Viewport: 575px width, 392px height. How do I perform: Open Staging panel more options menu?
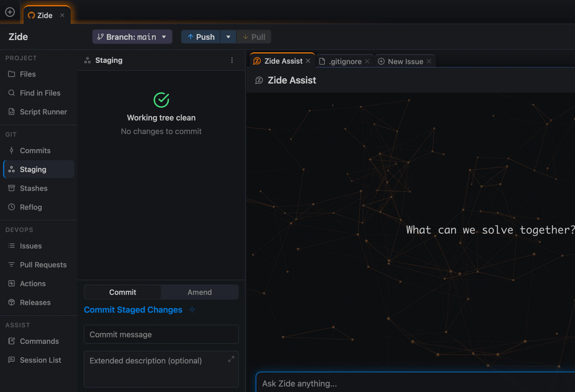[x=232, y=60]
